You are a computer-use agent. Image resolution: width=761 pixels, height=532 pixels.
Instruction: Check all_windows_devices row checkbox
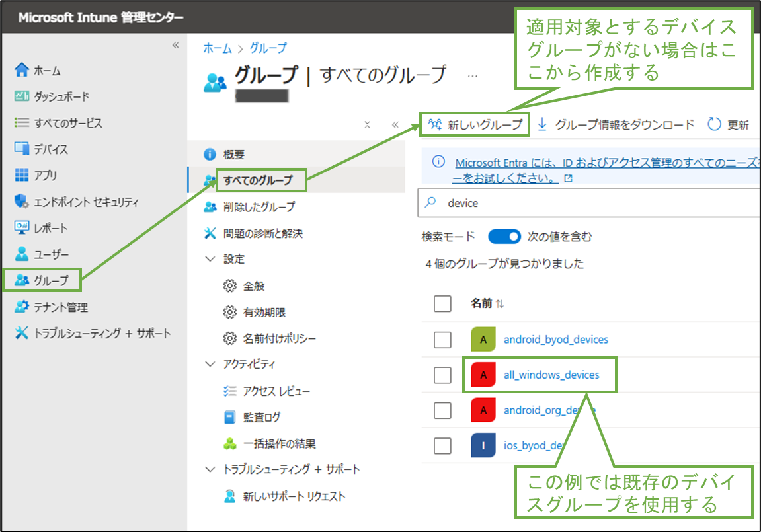click(442, 375)
